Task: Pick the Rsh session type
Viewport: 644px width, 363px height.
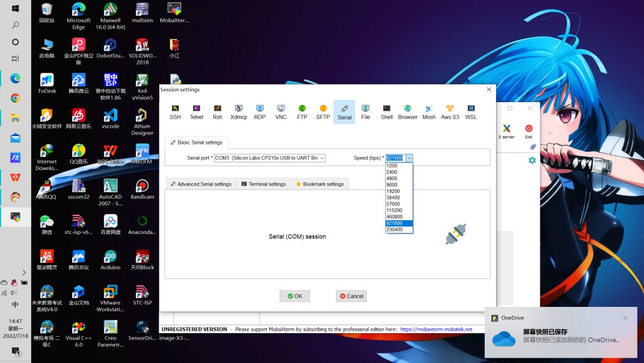Action: 217,112
